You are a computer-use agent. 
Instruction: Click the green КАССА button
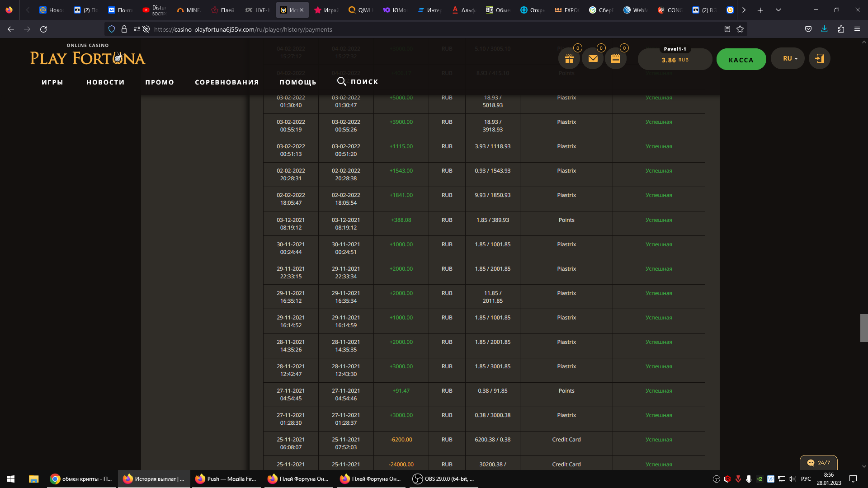(741, 60)
